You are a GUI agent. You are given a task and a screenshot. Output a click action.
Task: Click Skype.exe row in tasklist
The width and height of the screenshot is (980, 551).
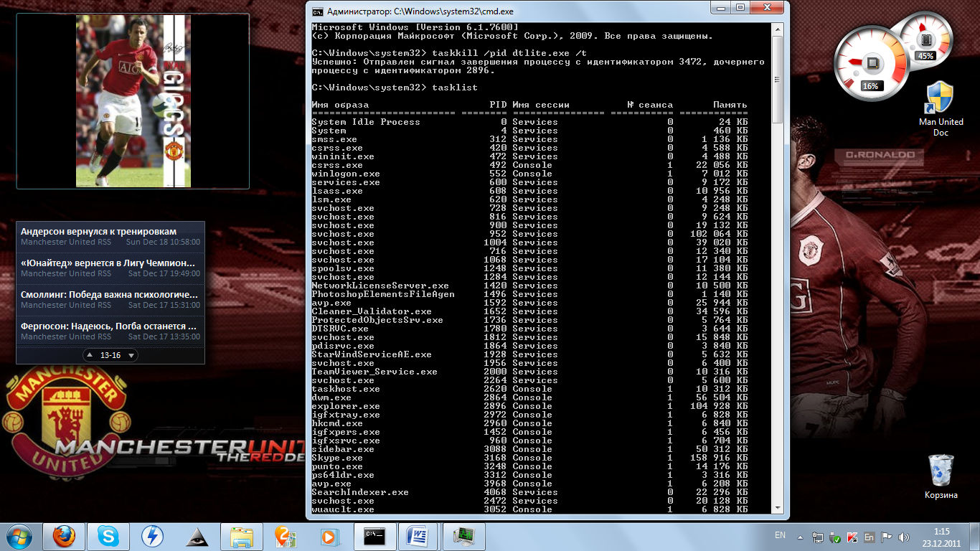[x=529, y=458]
